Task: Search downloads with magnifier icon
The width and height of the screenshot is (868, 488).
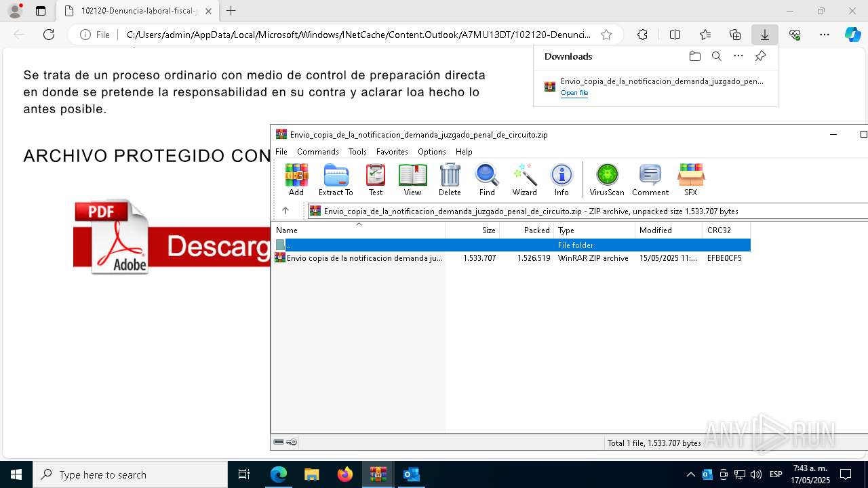Action: (716, 56)
